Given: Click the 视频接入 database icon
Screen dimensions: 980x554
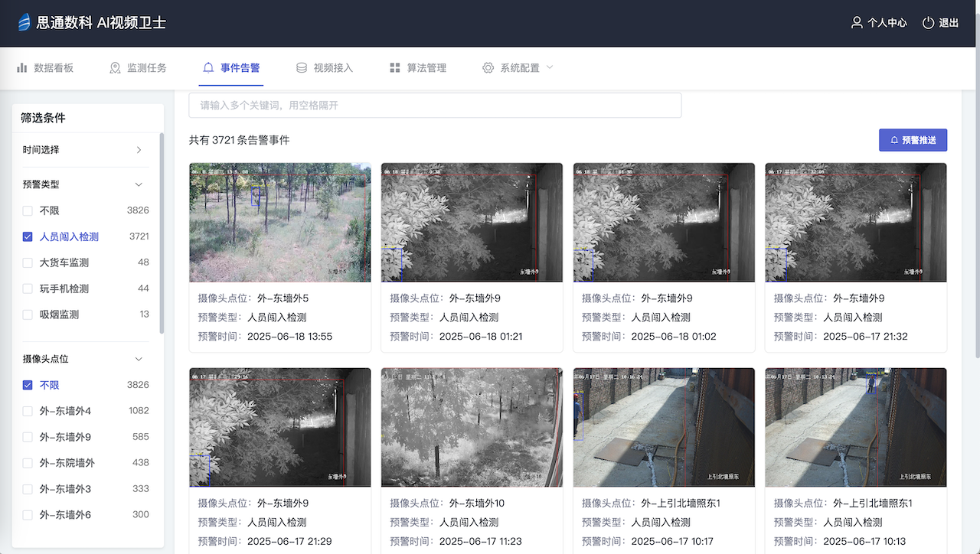Looking at the screenshot, I should 302,67.
